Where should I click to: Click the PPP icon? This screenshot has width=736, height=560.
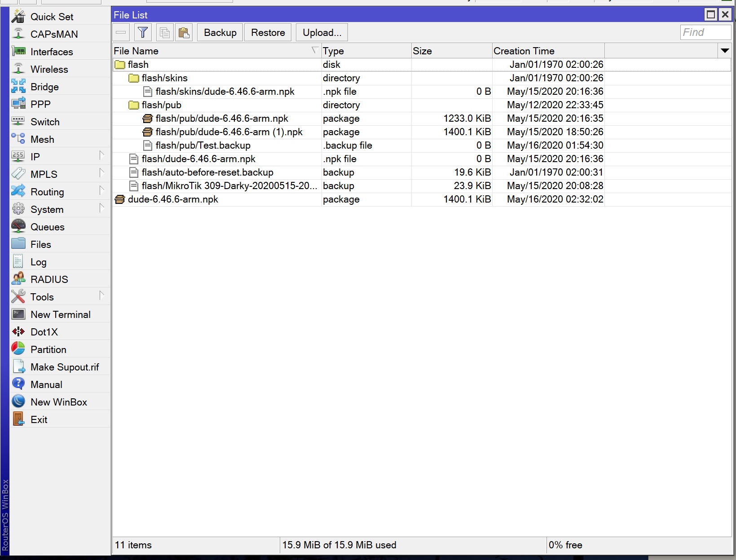pos(18,104)
